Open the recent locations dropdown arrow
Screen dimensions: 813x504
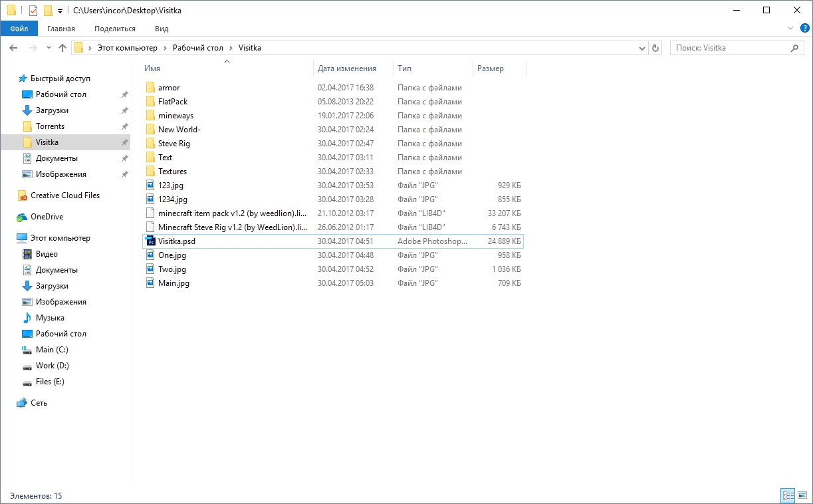tap(49, 48)
